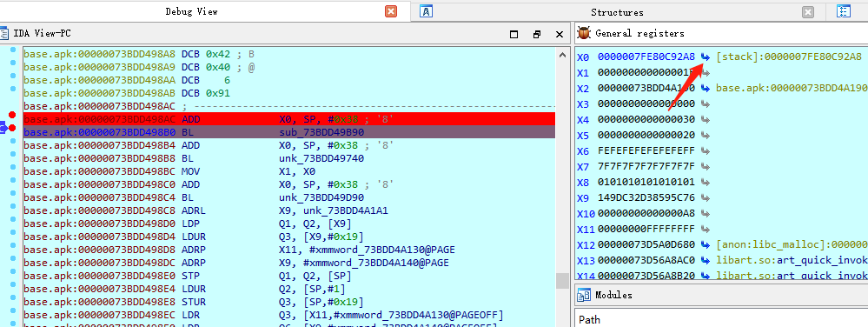Switch to the Debug View tab
This screenshot has width=868, height=327.
(x=191, y=11)
